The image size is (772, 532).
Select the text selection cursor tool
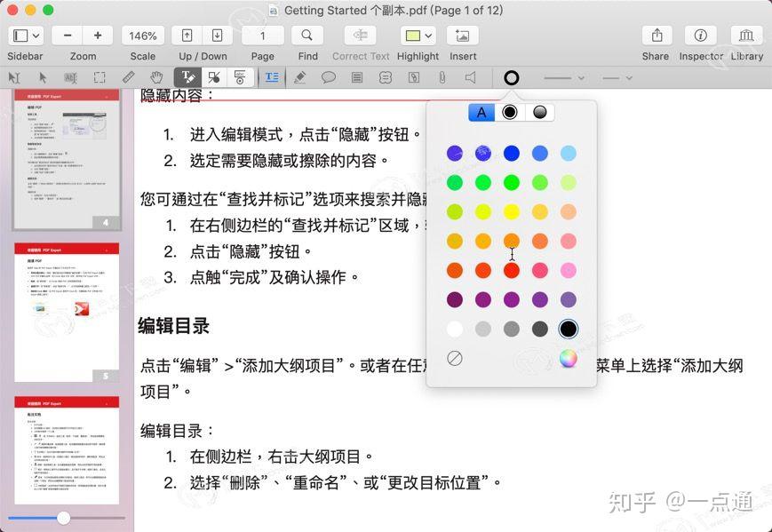[x=14, y=78]
